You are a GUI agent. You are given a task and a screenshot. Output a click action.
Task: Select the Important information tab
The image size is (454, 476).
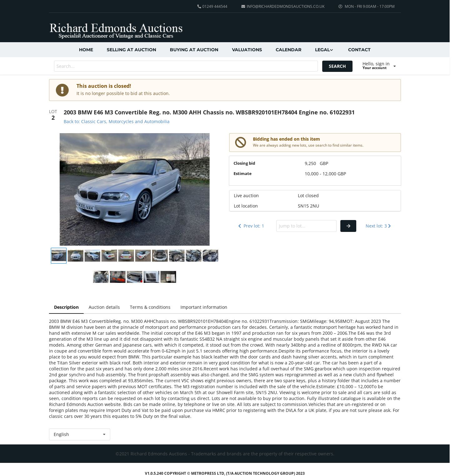(x=204, y=307)
